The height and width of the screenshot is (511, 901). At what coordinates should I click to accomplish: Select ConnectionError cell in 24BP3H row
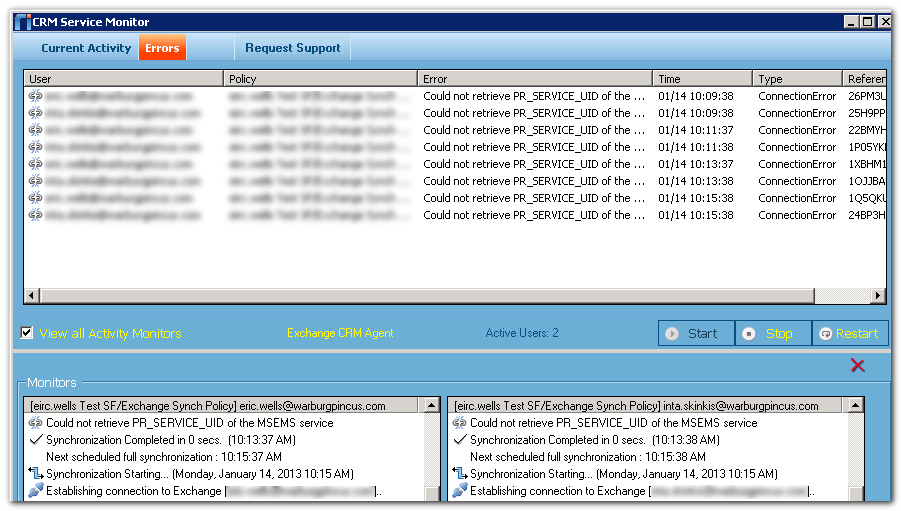(x=797, y=215)
